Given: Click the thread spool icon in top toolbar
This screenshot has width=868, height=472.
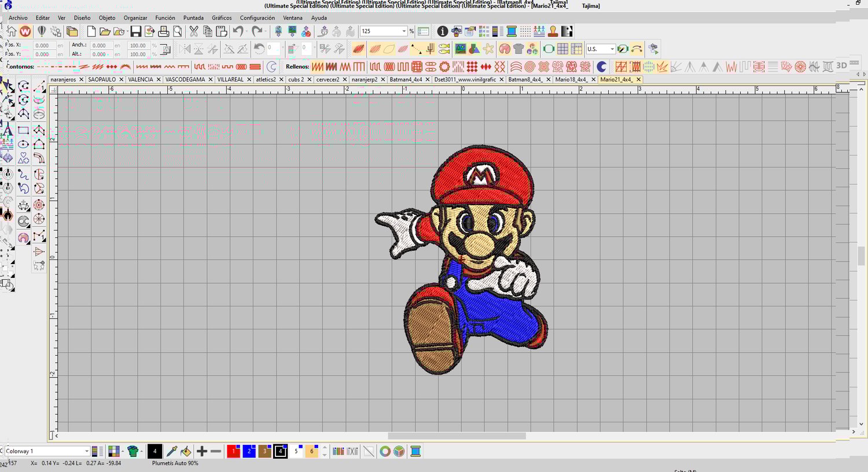Looking at the screenshot, I should [x=512, y=31].
